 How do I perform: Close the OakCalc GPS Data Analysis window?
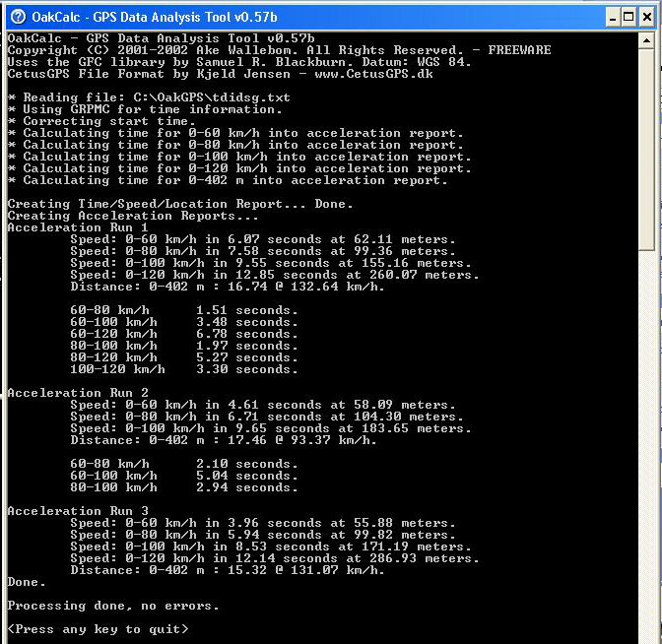(647, 18)
